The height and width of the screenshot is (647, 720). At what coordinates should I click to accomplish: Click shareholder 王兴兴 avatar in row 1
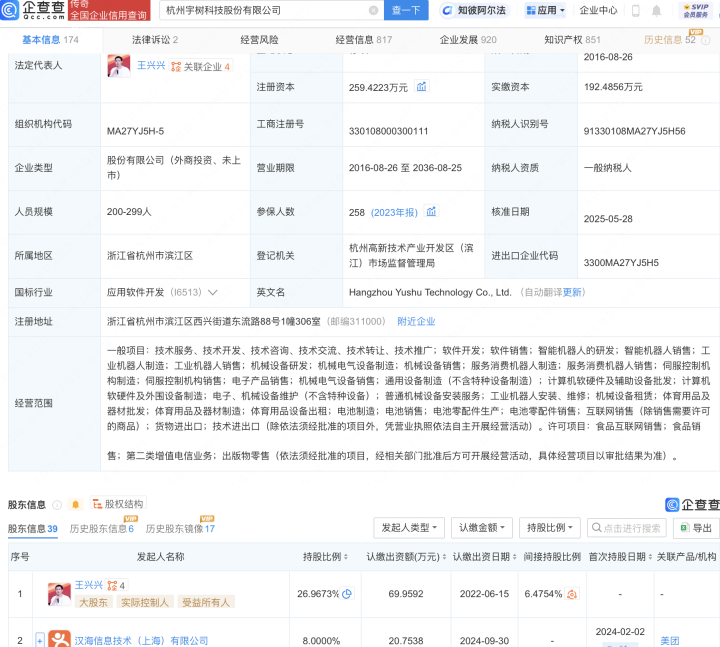click(59, 594)
